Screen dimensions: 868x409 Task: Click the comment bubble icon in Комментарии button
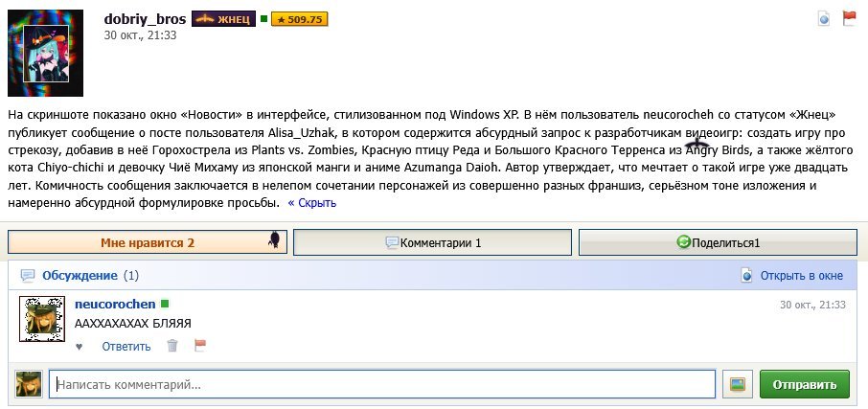pos(392,242)
